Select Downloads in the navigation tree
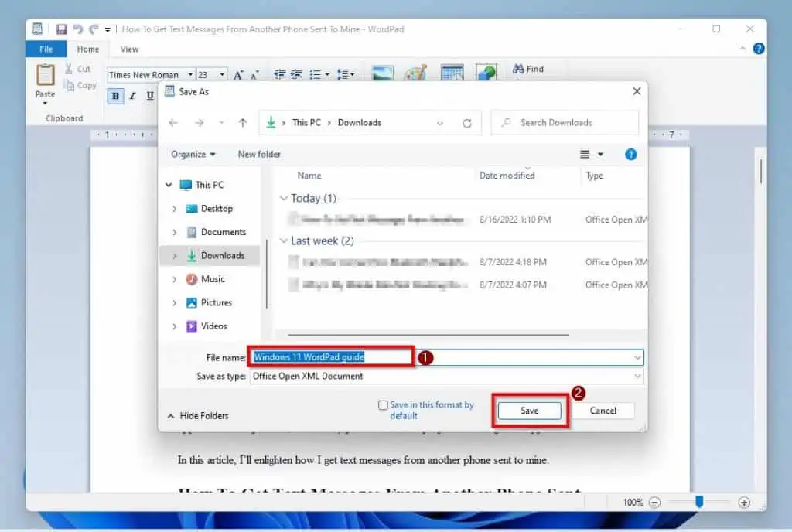Screen dimensions: 792x532 click(210, 255)
